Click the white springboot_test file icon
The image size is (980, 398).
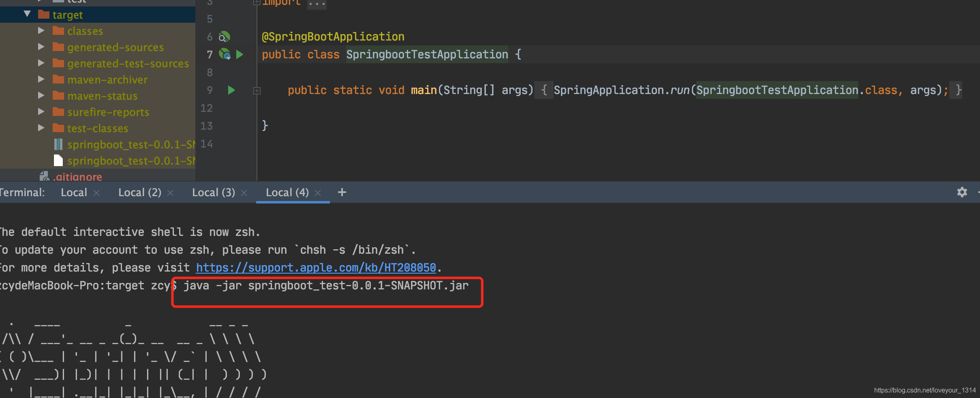click(x=58, y=160)
